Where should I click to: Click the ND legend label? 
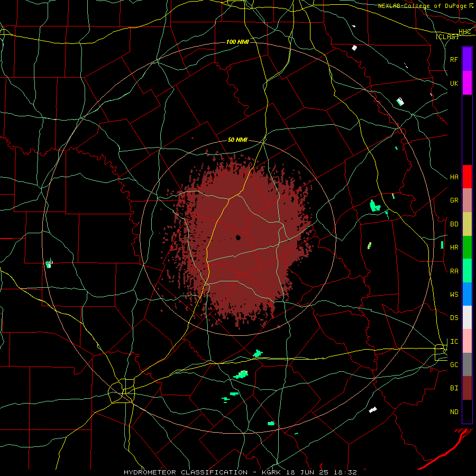tap(454, 412)
